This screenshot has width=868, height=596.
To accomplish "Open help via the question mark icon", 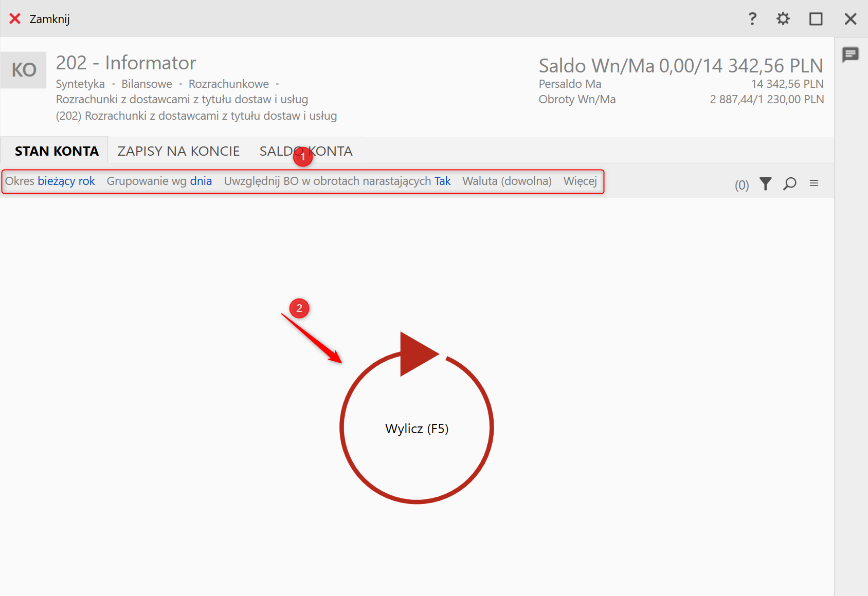I will click(x=752, y=19).
